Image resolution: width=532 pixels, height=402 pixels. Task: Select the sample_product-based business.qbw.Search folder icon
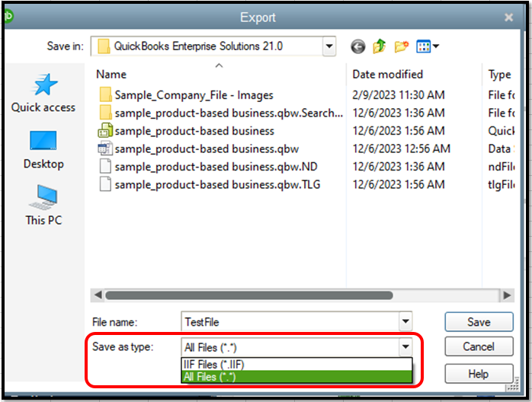pos(105,113)
